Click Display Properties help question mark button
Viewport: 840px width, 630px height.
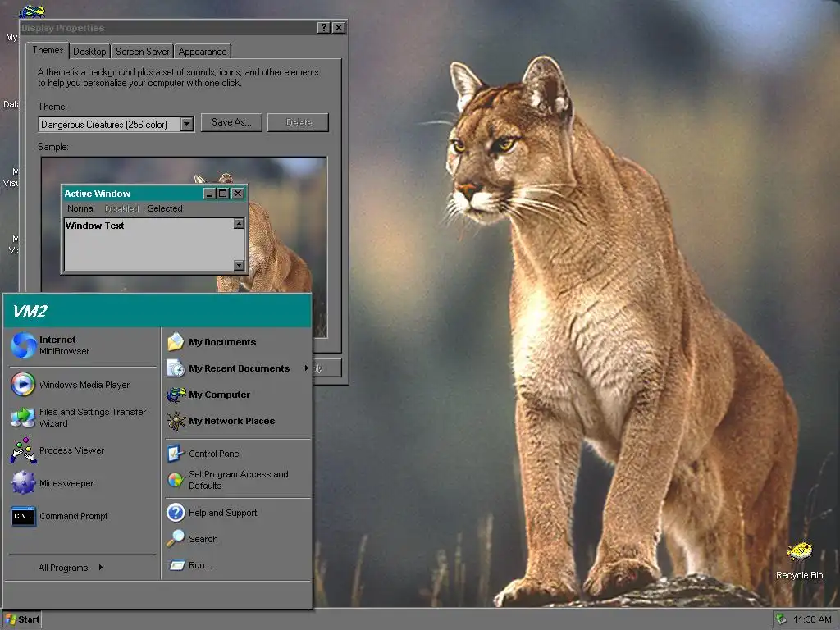point(323,28)
